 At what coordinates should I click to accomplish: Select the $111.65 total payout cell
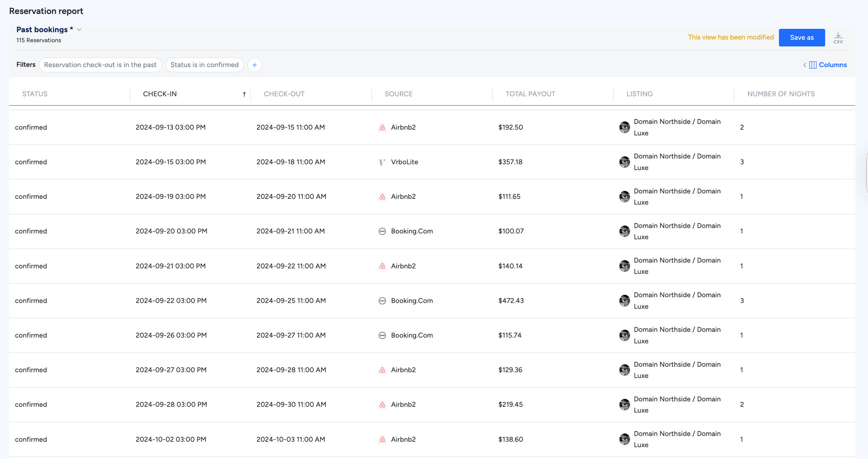(509, 197)
